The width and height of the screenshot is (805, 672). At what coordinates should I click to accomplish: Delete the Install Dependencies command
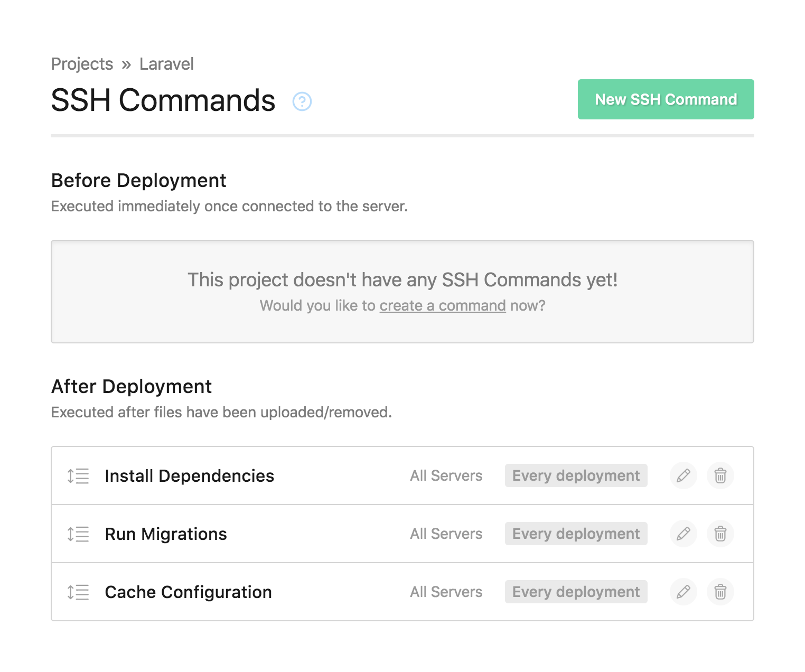[x=720, y=475]
